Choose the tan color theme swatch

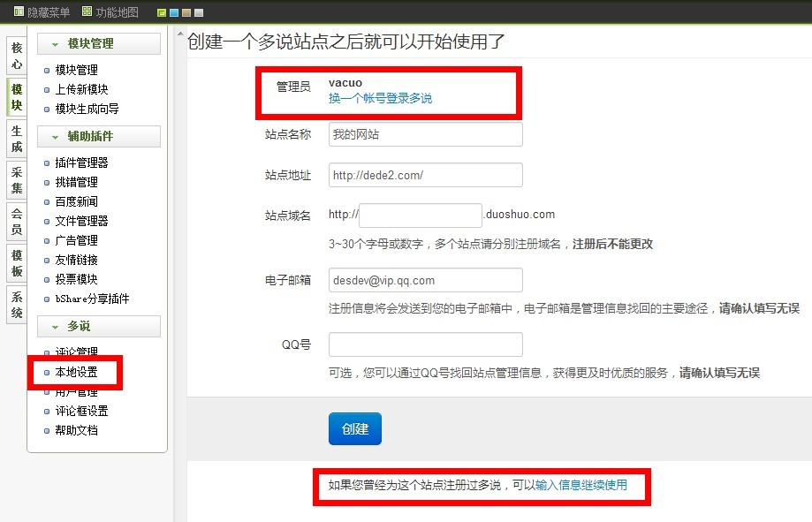(x=186, y=12)
